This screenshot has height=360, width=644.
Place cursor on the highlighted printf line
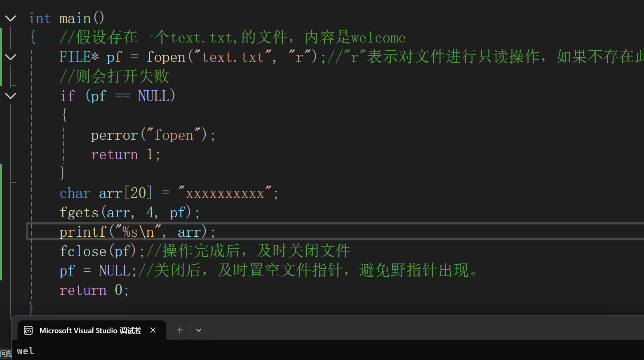click(x=136, y=231)
